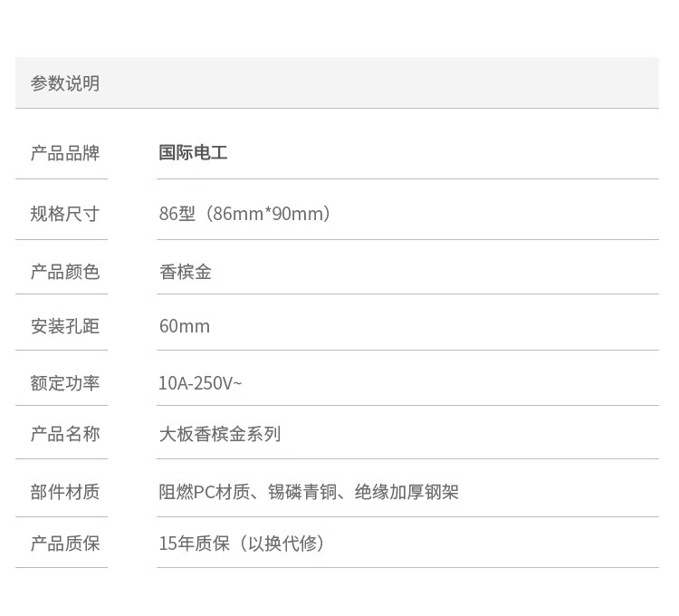Image resolution: width=679 pixels, height=616 pixels.
Task: Click the 大板香槟金系列 product name
Action: [220, 434]
